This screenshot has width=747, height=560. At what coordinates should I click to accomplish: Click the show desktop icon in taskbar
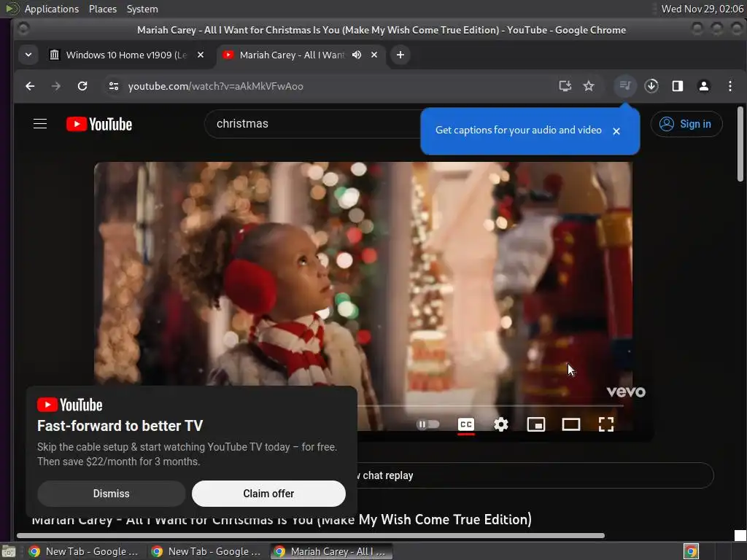pos(9,551)
